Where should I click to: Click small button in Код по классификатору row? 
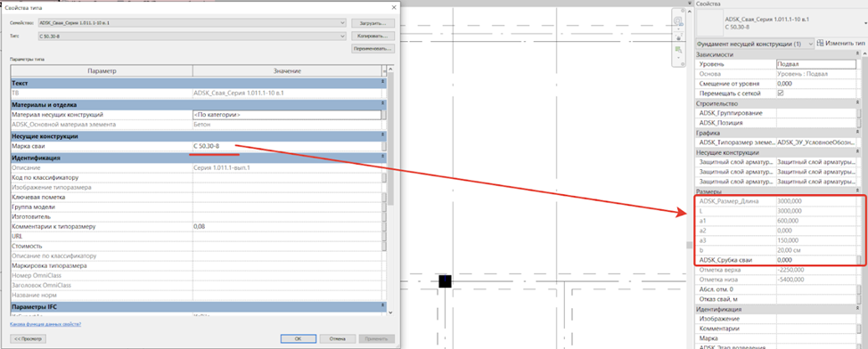[384, 177]
